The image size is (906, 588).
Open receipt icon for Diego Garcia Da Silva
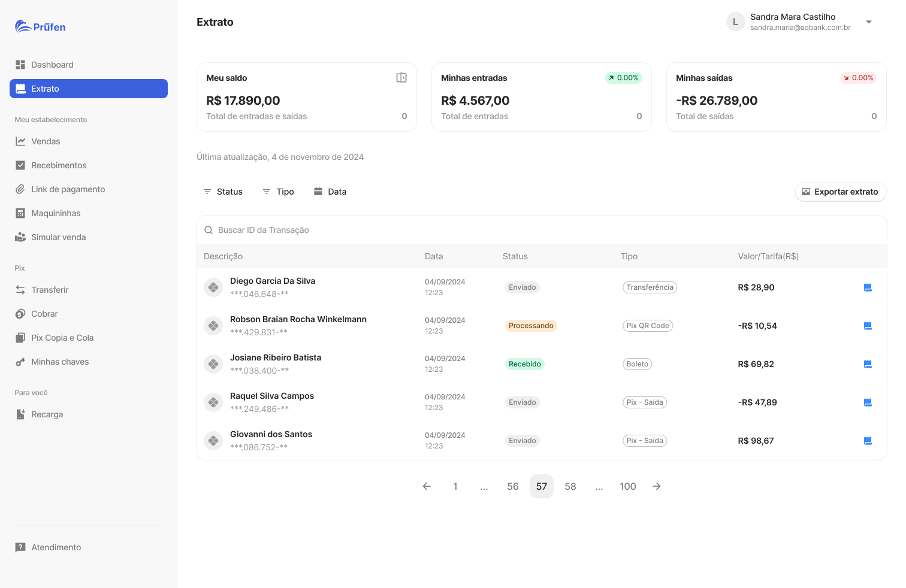tap(868, 287)
